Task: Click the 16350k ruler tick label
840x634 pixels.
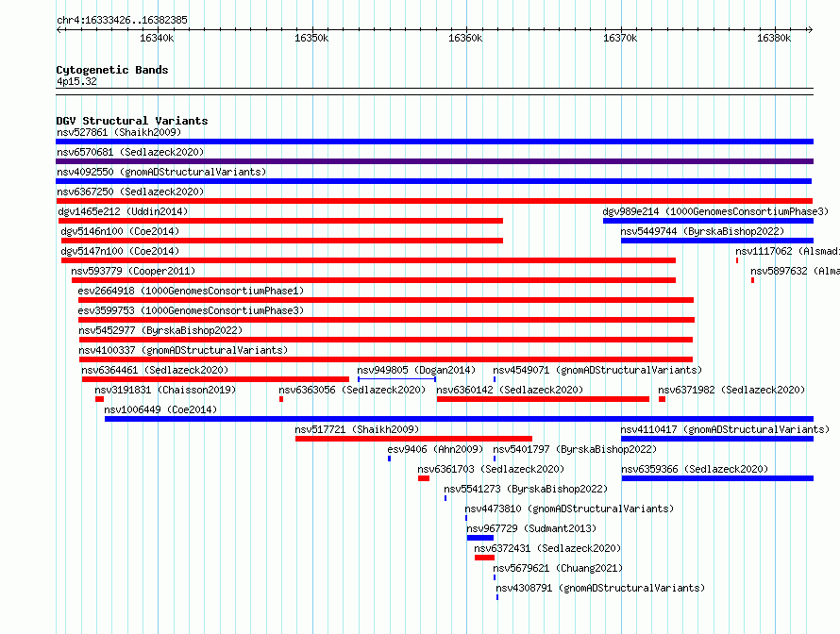Action: click(311, 38)
